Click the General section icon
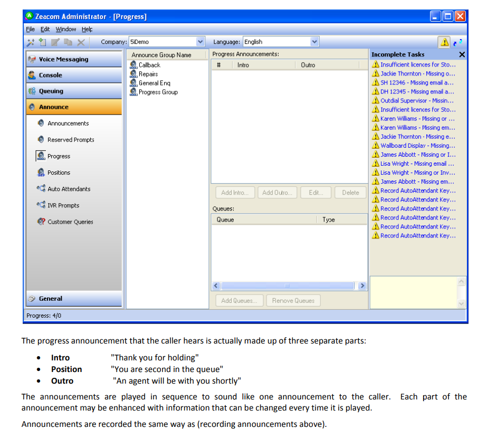Viewport: 497px width, 448px height. pyautogui.click(x=32, y=299)
